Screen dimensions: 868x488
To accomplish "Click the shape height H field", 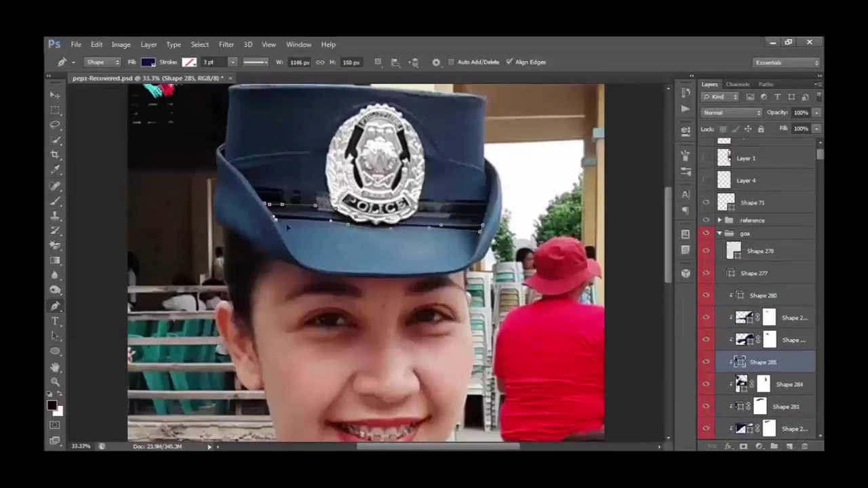I will pyautogui.click(x=351, y=62).
